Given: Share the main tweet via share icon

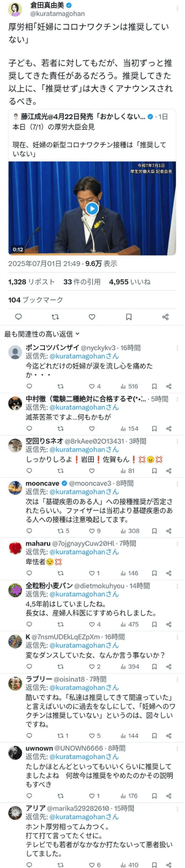Looking at the screenshot, I should tap(165, 317).
